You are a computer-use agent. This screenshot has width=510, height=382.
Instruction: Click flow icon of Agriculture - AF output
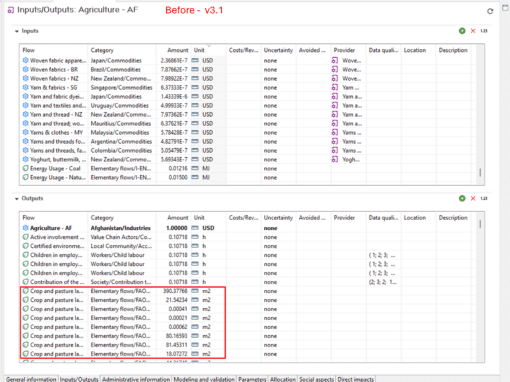point(25,228)
